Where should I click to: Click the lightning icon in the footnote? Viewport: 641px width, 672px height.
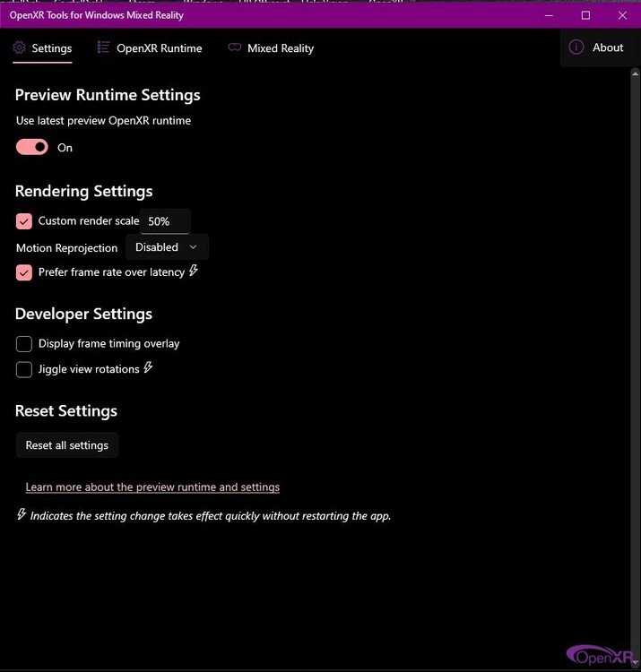(22, 514)
